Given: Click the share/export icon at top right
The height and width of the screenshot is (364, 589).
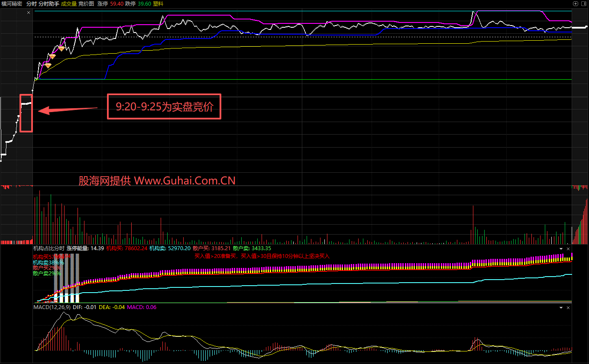Looking at the screenshot, I should click(x=576, y=3).
